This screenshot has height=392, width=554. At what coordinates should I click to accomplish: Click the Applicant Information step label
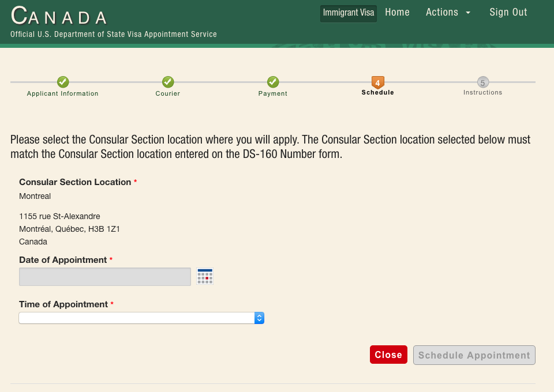[x=62, y=93]
